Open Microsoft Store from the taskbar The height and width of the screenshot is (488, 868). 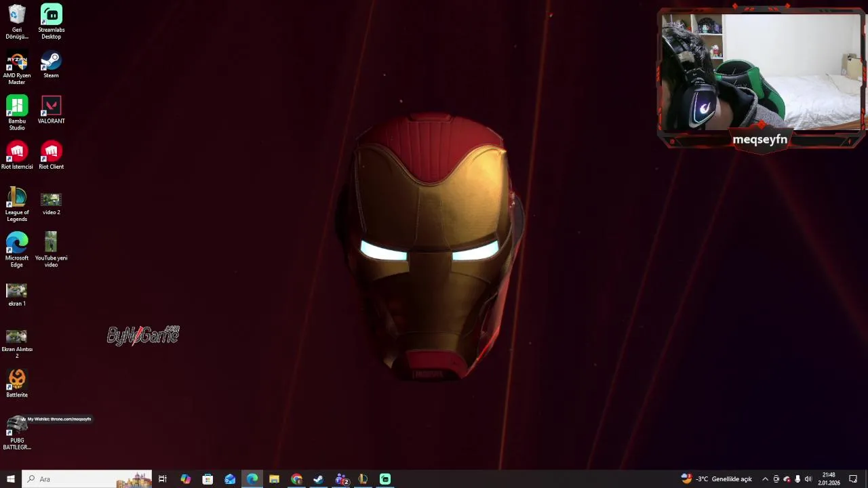tap(208, 479)
